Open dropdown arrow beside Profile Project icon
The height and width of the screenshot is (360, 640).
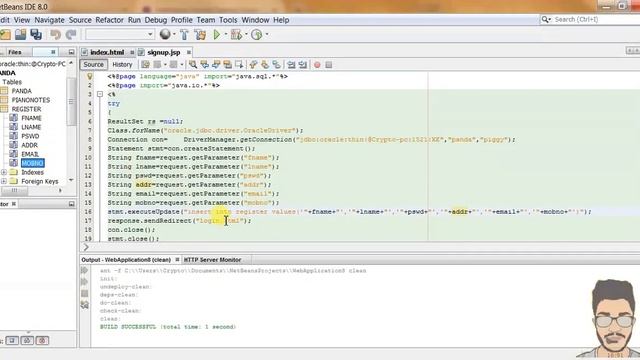(267, 35)
